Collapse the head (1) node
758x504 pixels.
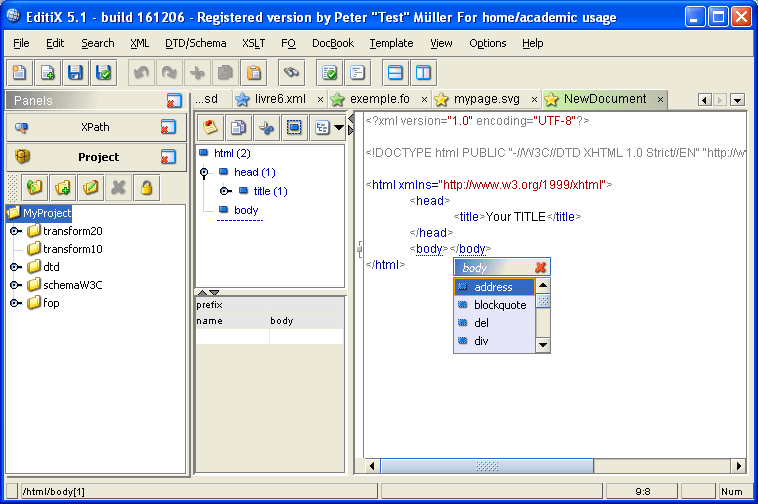(x=204, y=173)
